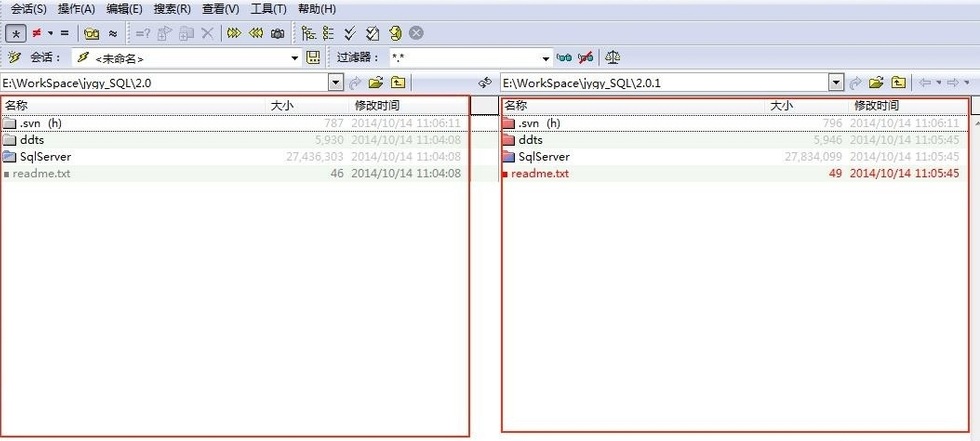Click the Select All double-checkmark icon
Viewport: 980px width, 441px height.
[350, 33]
